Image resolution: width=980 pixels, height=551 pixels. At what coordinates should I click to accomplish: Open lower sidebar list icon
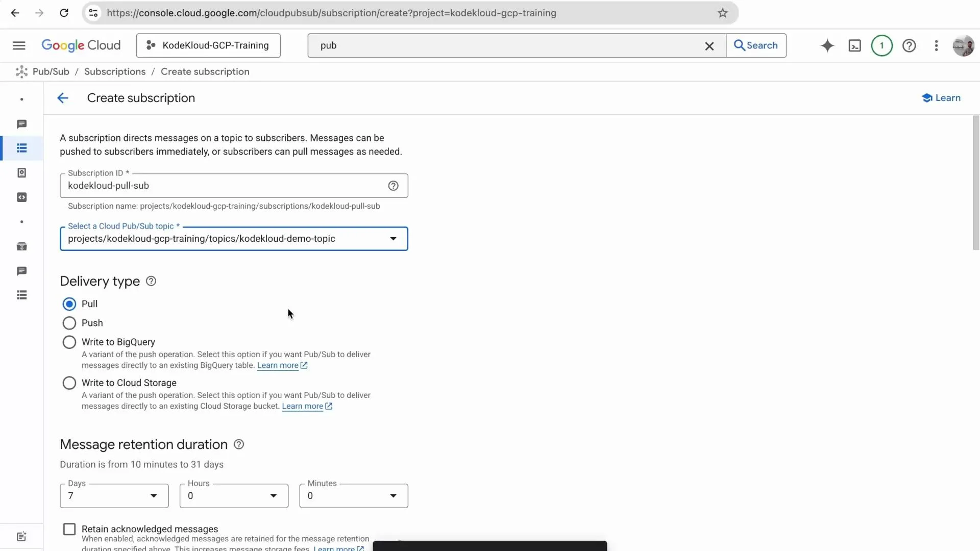pyautogui.click(x=21, y=295)
